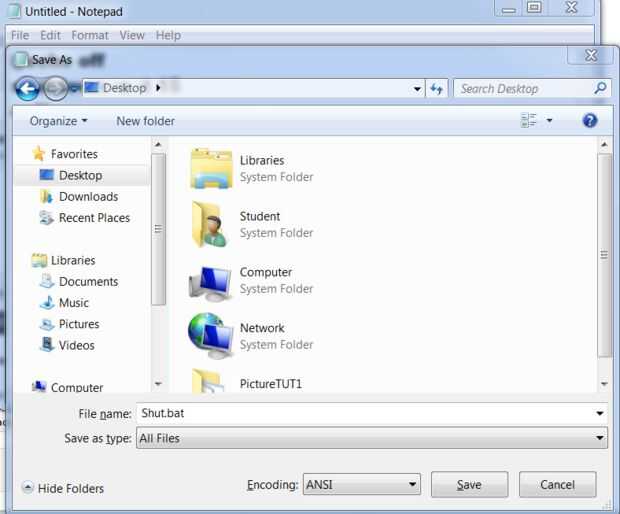The image size is (620, 514).
Task: Click the Cancel button
Action: click(x=558, y=484)
